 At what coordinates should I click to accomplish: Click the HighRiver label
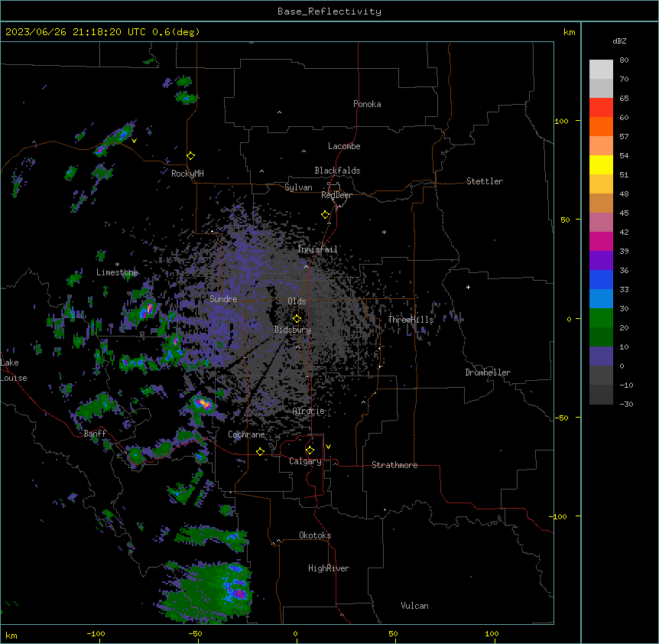[329, 568]
